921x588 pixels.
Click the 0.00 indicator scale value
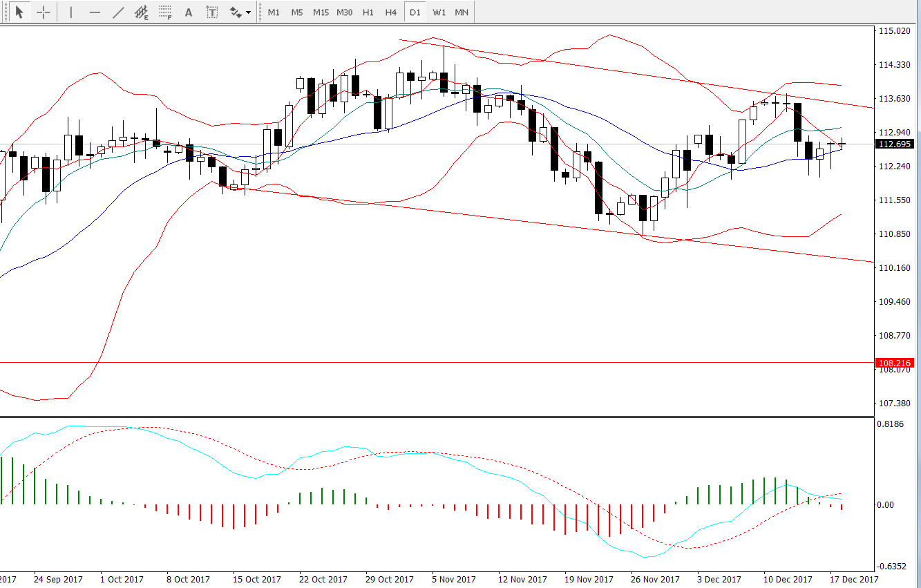(x=885, y=505)
